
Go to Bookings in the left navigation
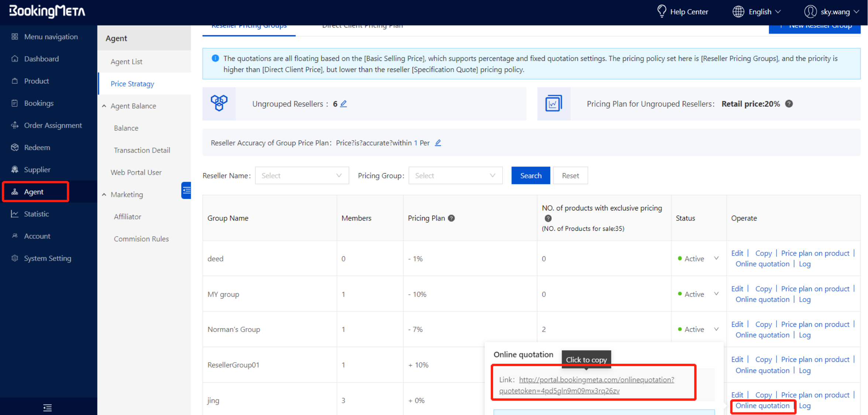(x=39, y=103)
